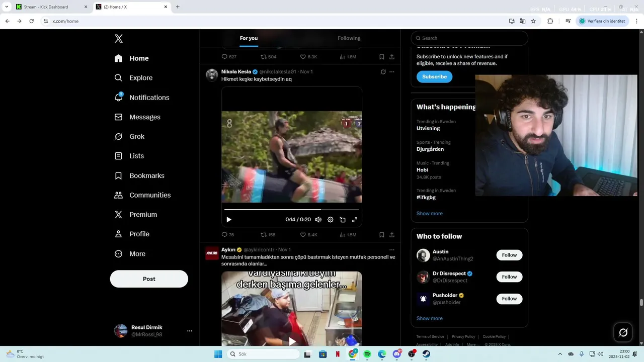Show more in Who to follow
The image size is (644, 362).
coord(430,319)
